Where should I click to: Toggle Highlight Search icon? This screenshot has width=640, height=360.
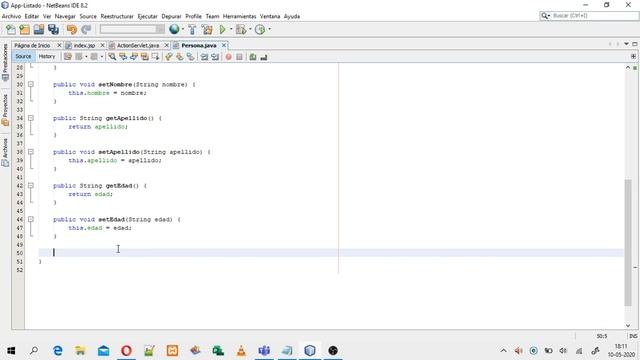[144, 57]
